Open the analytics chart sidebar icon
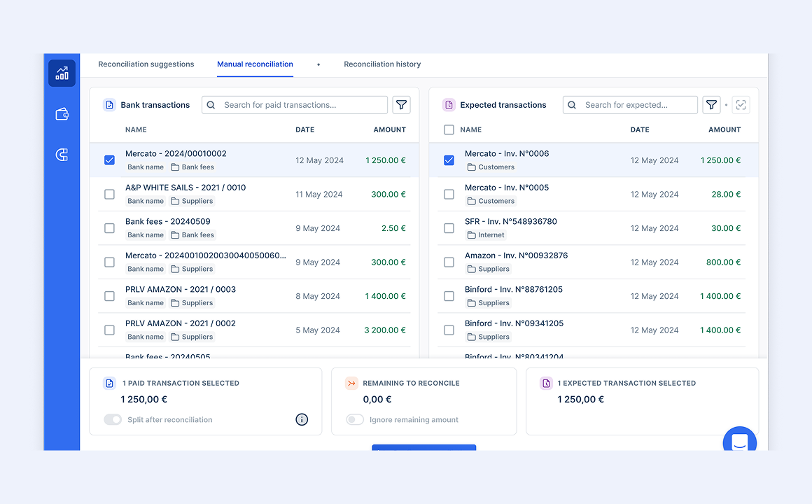 coord(62,73)
